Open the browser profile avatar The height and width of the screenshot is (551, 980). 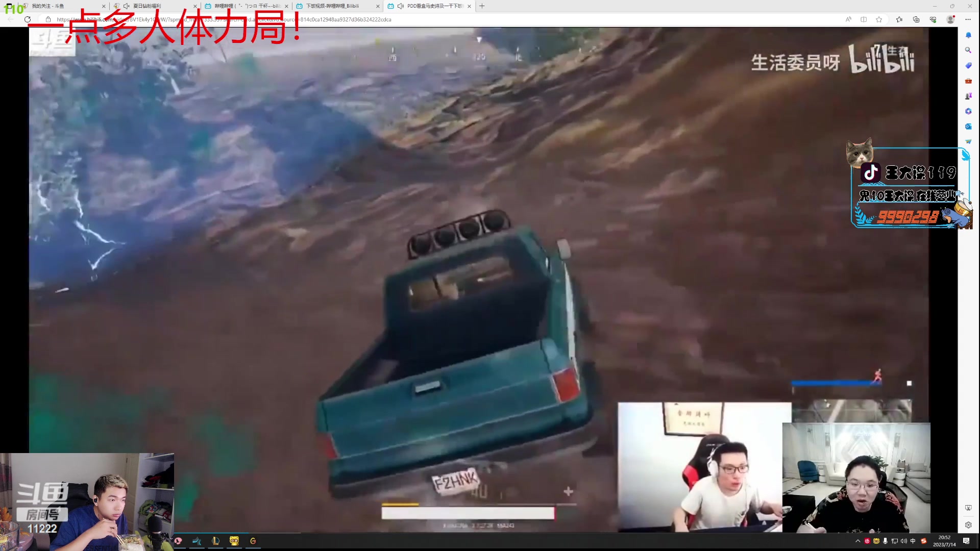pos(950,19)
